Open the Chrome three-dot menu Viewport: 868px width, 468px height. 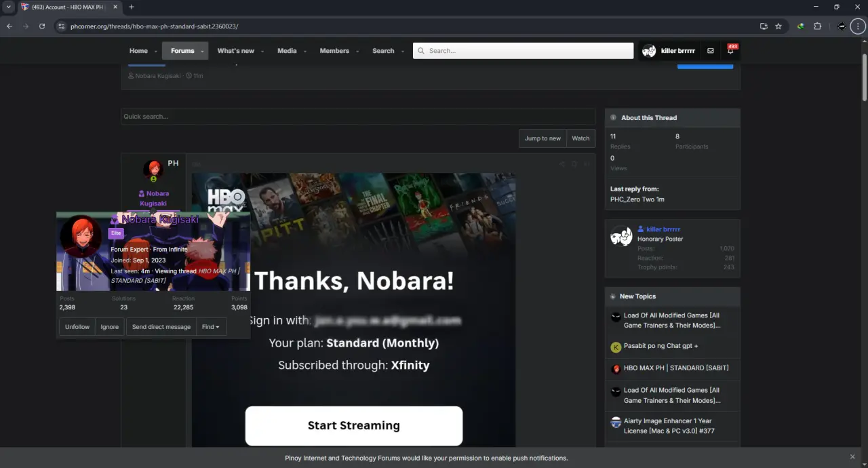[858, 26]
